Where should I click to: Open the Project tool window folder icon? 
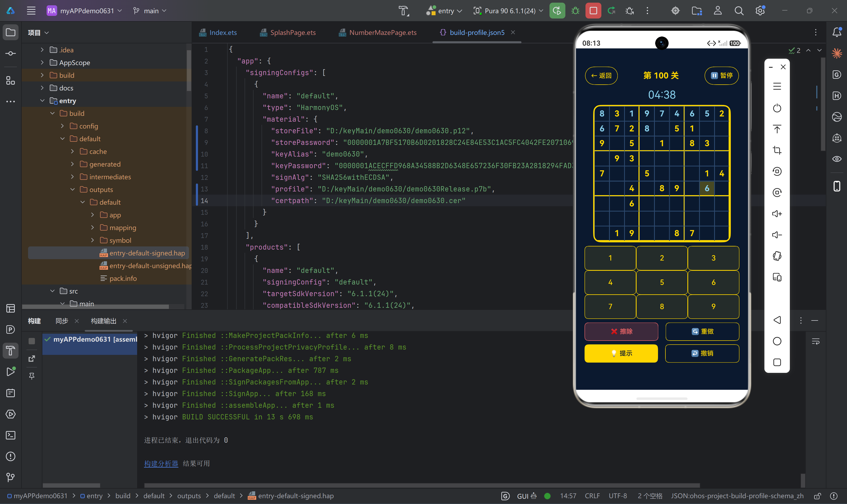11,33
